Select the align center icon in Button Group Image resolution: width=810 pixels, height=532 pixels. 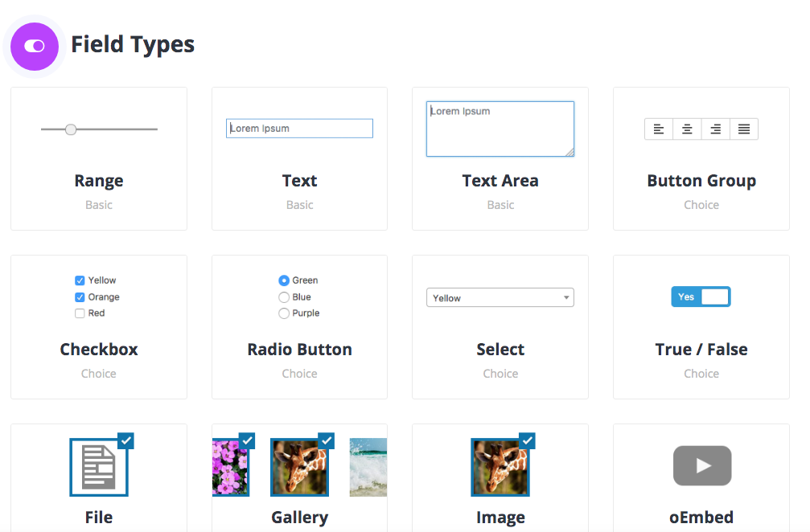(x=687, y=129)
